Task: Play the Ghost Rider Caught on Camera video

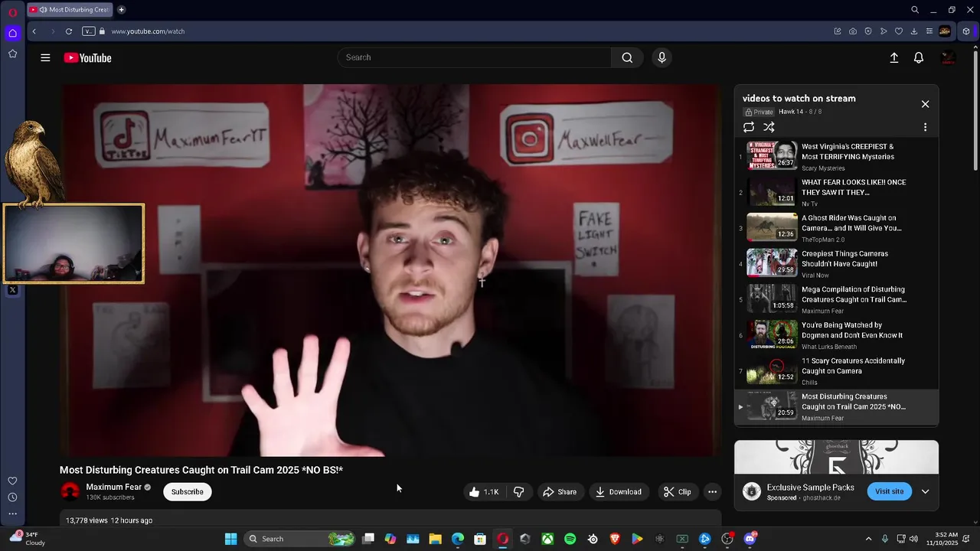Action: tap(836, 228)
